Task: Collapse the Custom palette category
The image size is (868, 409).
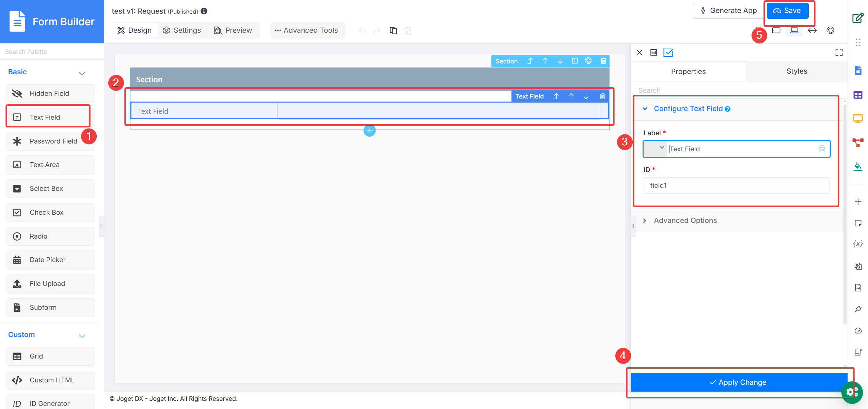Action: click(x=82, y=336)
